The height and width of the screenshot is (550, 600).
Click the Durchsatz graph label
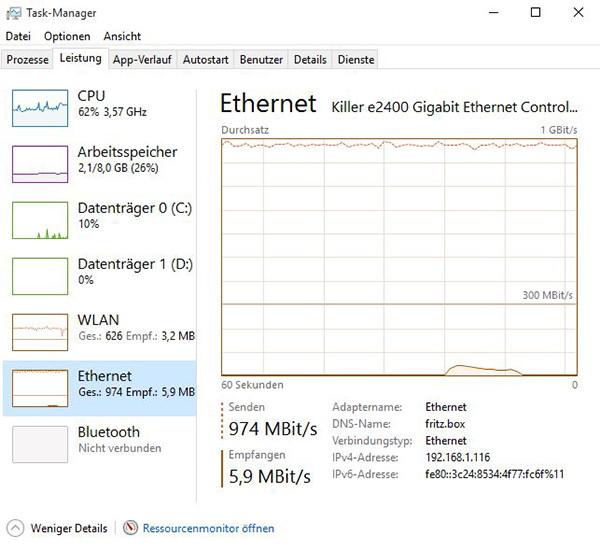(x=245, y=130)
